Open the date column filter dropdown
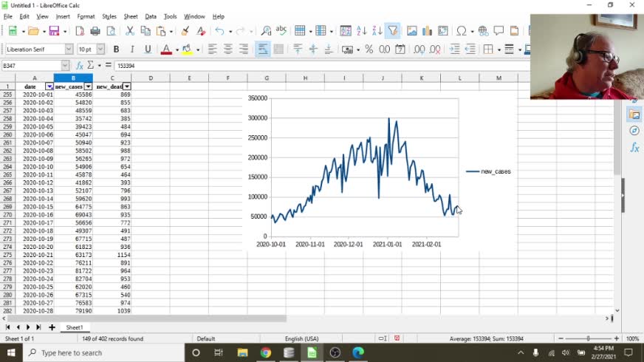644x362 pixels. pyautogui.click(x=49, y=86)
